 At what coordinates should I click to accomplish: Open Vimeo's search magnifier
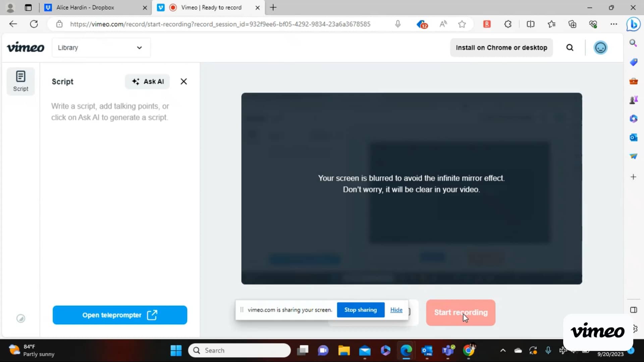tap(570, 47)
